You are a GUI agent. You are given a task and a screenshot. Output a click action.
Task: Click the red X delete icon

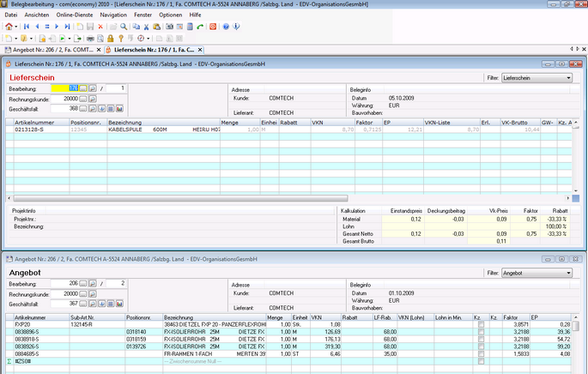(x=100, y=27)
